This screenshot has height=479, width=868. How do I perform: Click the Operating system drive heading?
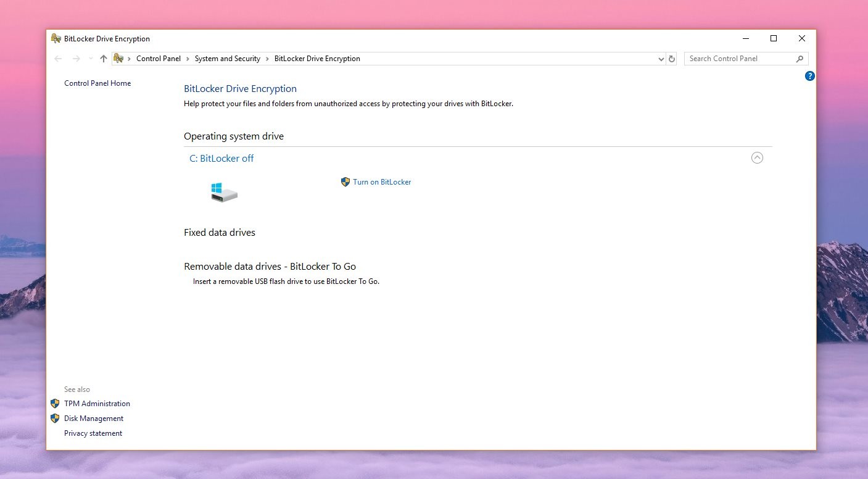pos(234,136)
